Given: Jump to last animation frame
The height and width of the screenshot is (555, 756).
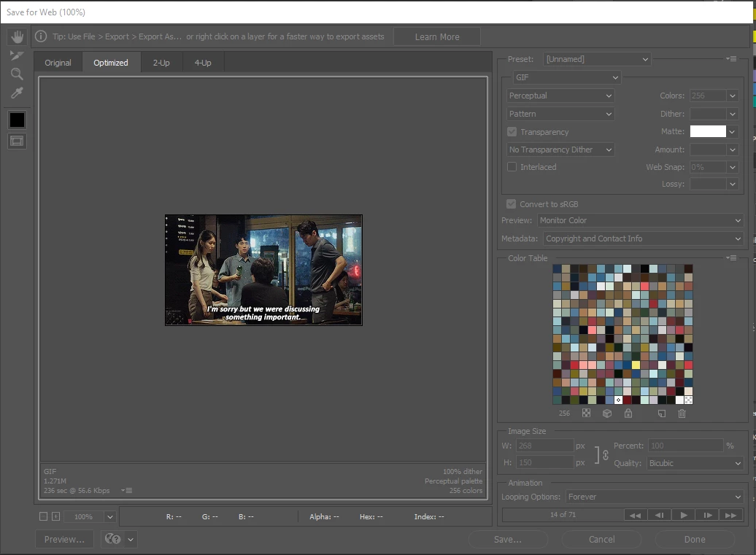Looking at the screenshot, I should [x=730, y=515].
